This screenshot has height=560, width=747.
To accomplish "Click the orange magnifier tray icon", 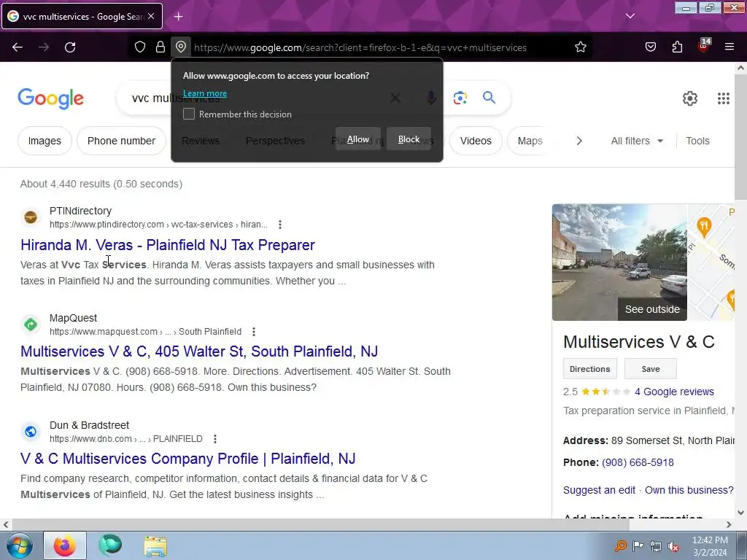I will click(620, 545).
